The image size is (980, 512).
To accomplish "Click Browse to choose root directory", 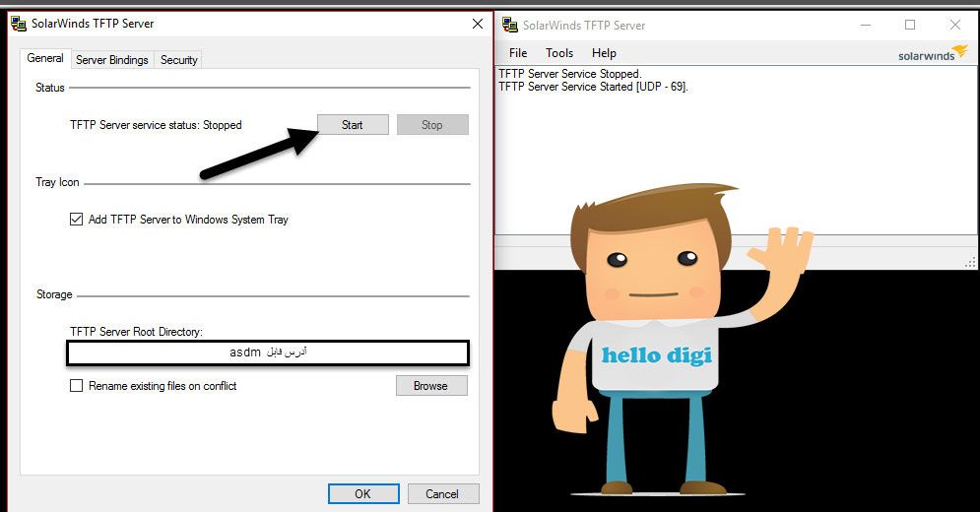I will (x=431, y=386).
